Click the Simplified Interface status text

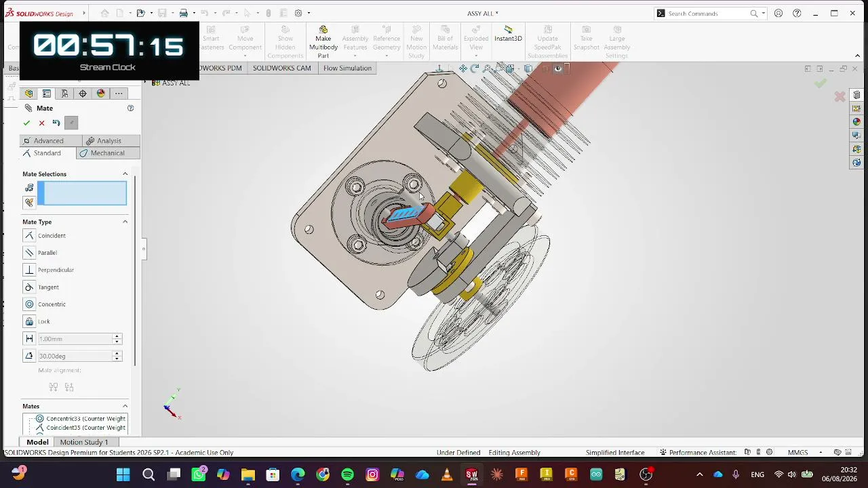click(x=615, y=453)
